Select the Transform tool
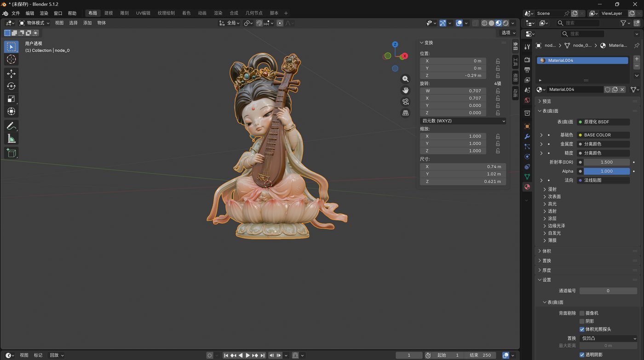 point(11,111)
